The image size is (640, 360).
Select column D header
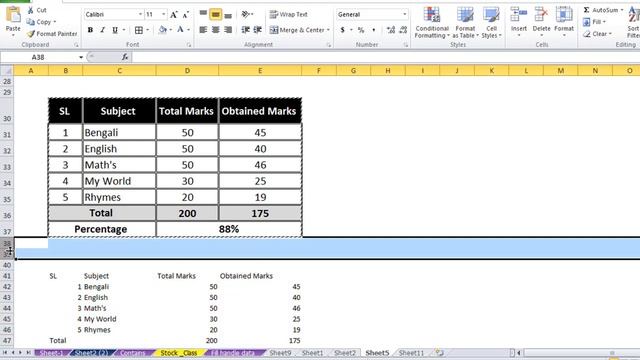(x=187, y=71)
